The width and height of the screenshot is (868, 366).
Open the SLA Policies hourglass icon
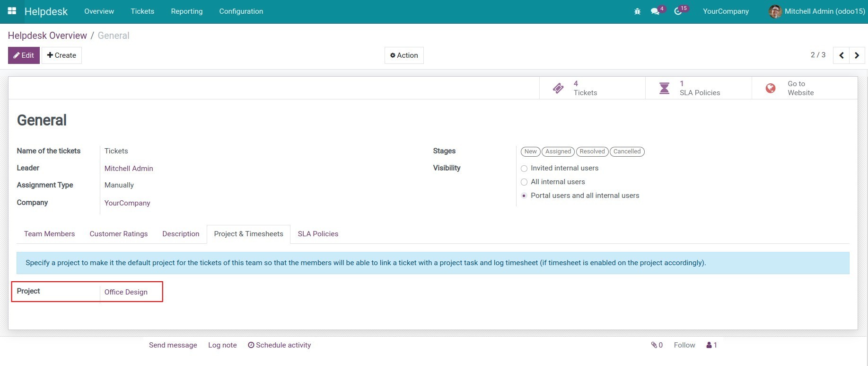pyautogui.click(x=664, y=88)
